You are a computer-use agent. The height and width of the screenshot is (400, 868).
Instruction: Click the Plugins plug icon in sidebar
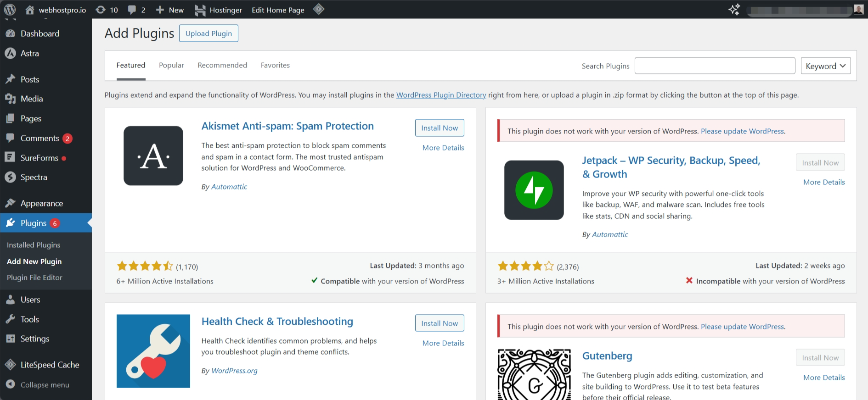point(10,223)
